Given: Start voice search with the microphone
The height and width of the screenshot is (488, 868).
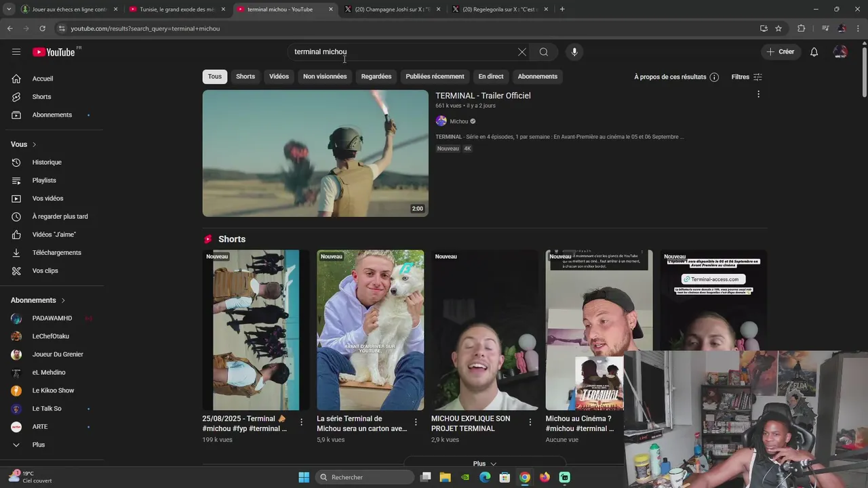Looking at the screenshot, I should (574, 52).
